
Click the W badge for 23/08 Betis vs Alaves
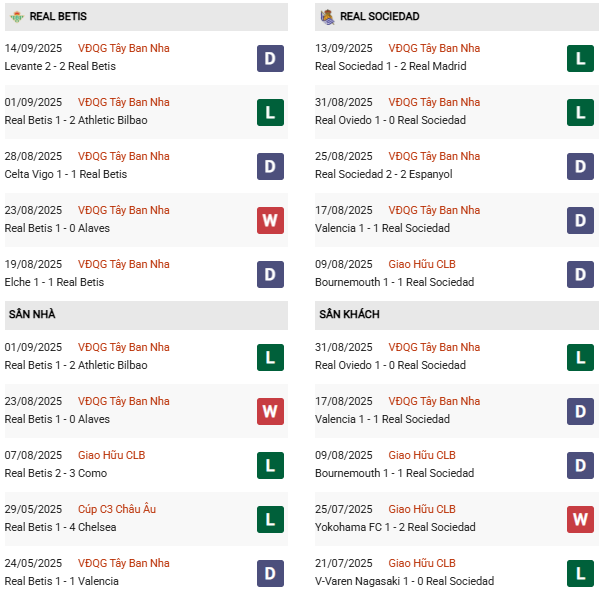tap(270, 220)
